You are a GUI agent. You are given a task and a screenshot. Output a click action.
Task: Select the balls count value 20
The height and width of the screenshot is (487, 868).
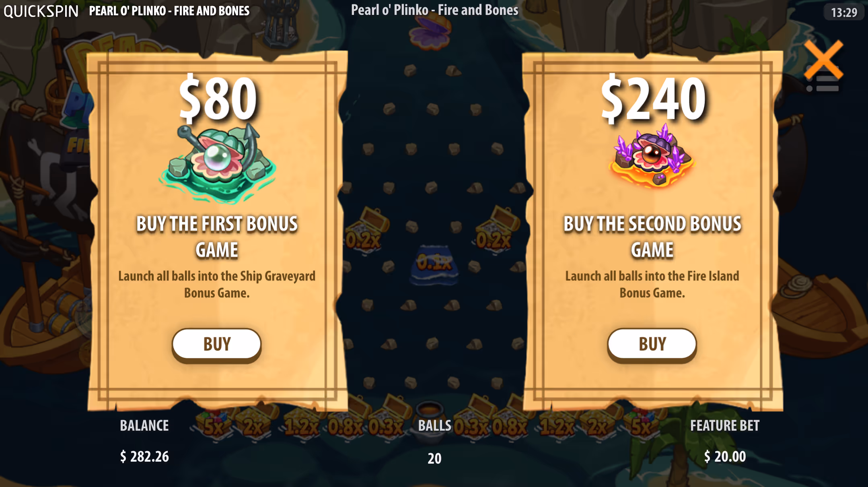[434, 458]
